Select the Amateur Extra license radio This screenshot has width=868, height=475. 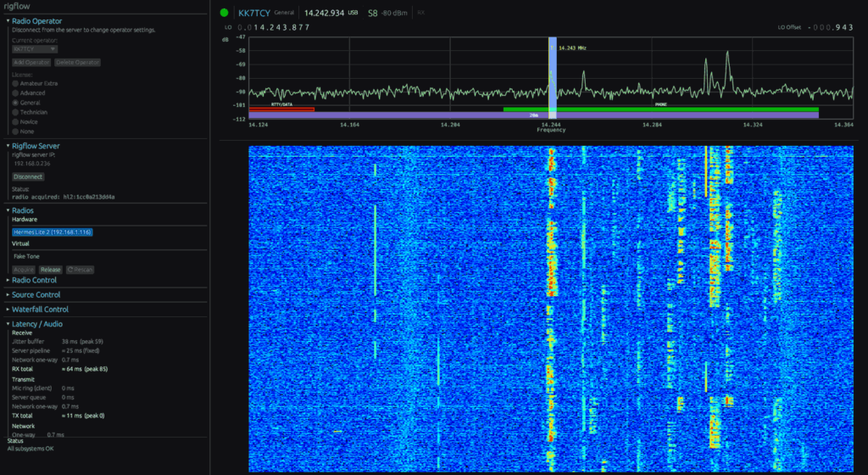(15, 84)
